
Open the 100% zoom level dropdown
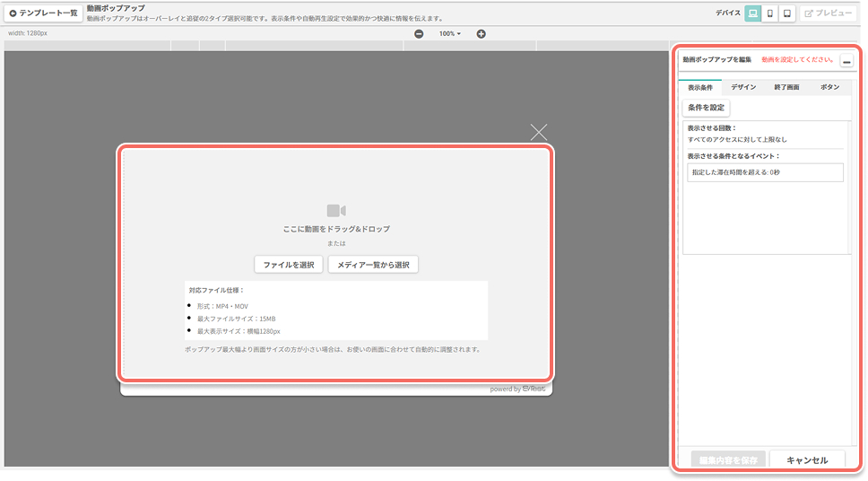[450, 34]
